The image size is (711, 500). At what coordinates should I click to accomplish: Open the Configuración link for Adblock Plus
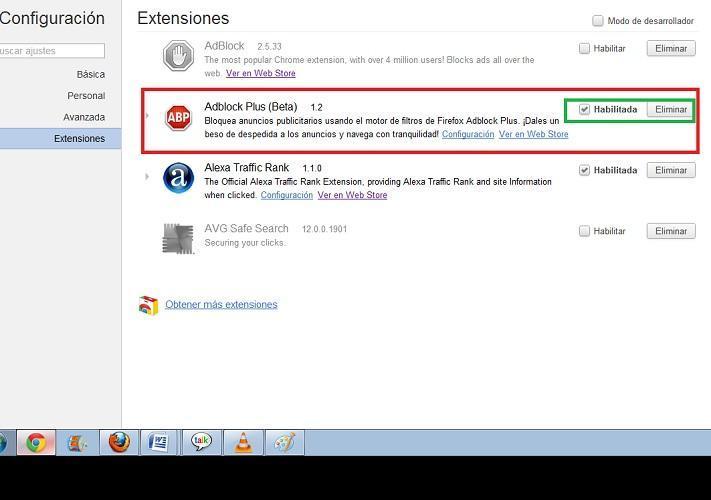coord(468,134)
